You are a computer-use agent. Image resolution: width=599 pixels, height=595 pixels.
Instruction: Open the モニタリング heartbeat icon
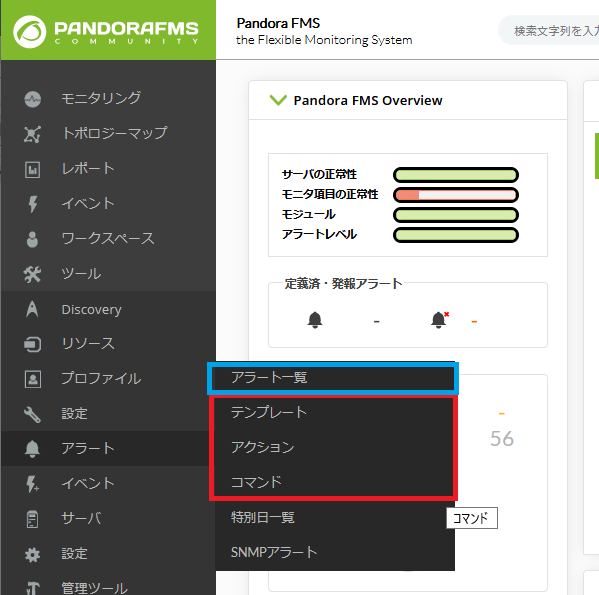tap(32, 99)
